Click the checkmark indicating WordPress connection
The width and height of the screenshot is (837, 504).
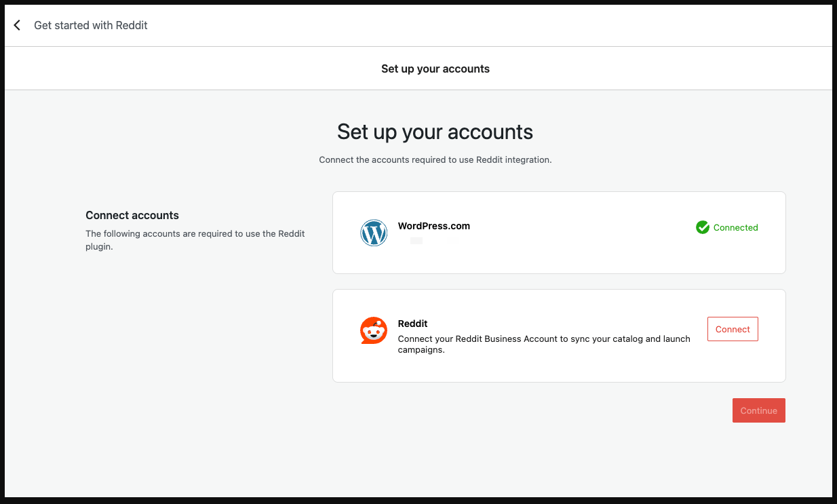(x=702, y=227)
